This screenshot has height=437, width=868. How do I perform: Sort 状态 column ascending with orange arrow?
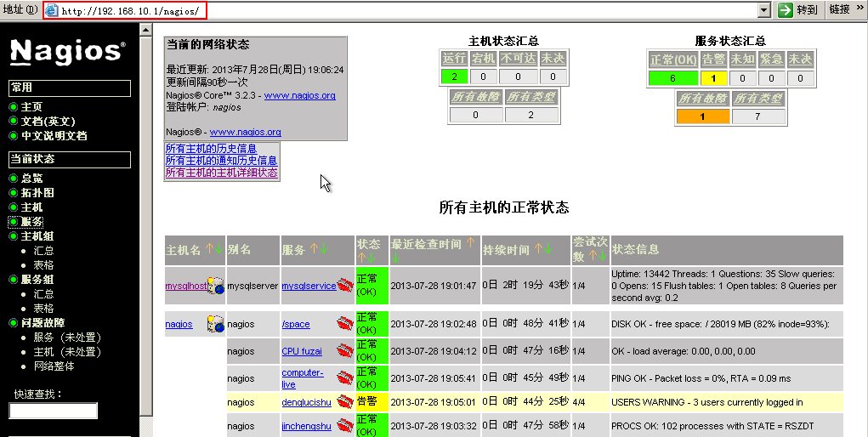tap(361, 258)
